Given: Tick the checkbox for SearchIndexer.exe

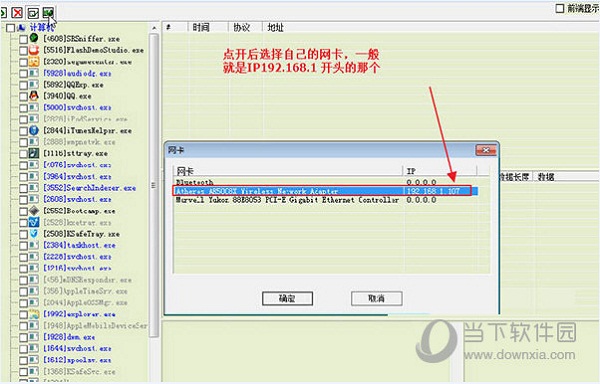Looking at the screenshot, I should [23, 188].
